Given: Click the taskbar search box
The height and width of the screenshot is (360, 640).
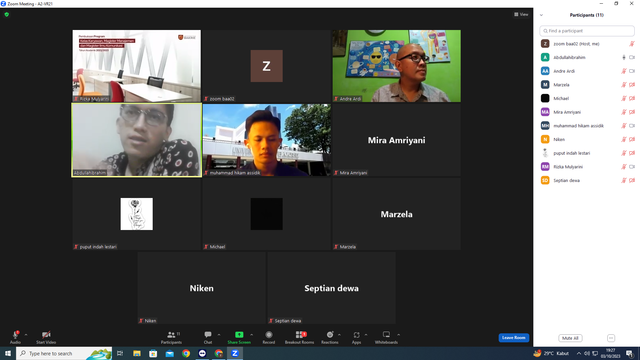Looking at the screenshot, I should point(64,353).
